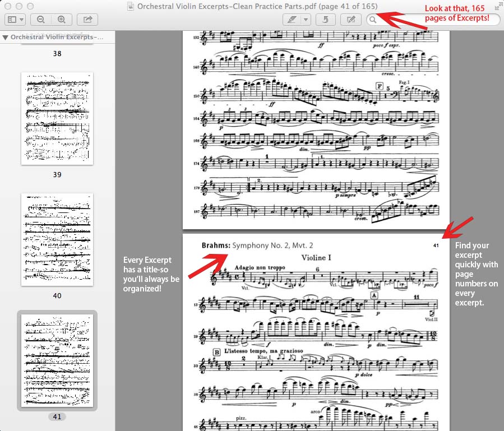Click the rotate page button
The width and height of the screenshot is (504, 431).
325,20
